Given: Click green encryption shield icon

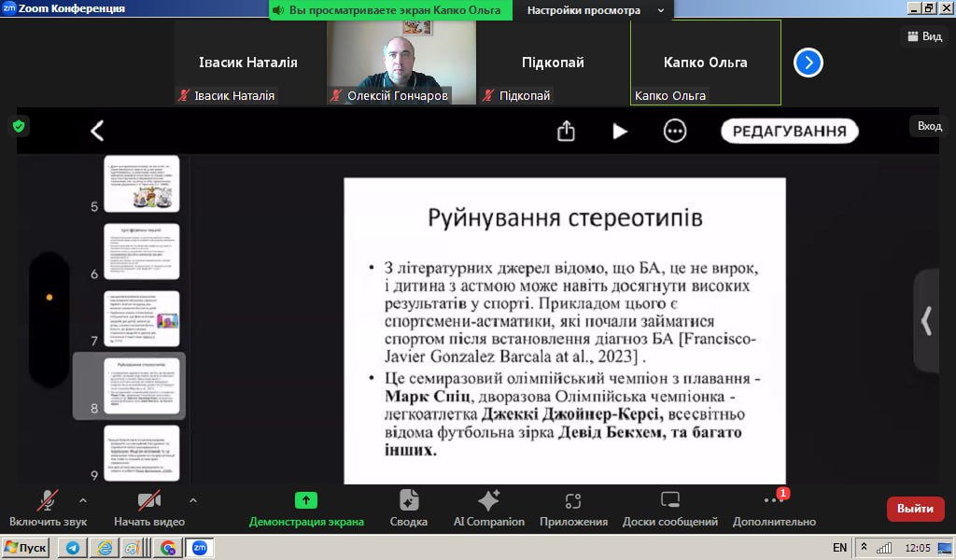Looking at the screenshot, I should (19, 126).
